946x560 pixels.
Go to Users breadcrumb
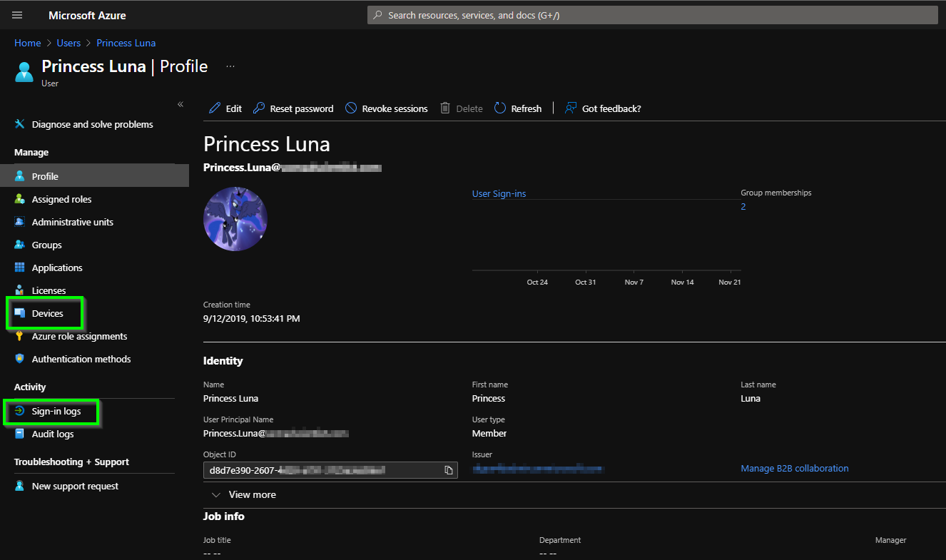tap(68, 43)
